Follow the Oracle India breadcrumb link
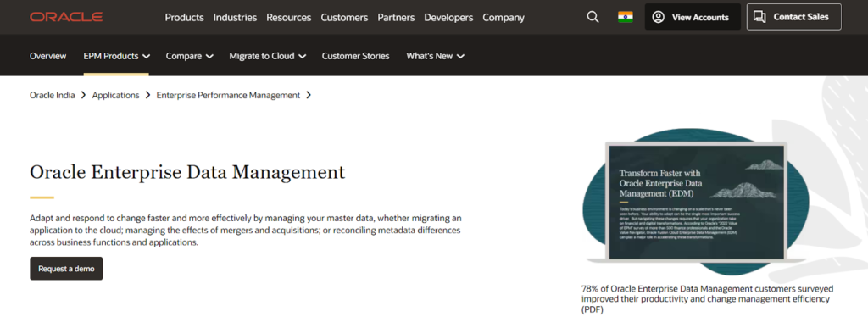Viewport: 868px width, 328px height. click(x=52, y=95)
